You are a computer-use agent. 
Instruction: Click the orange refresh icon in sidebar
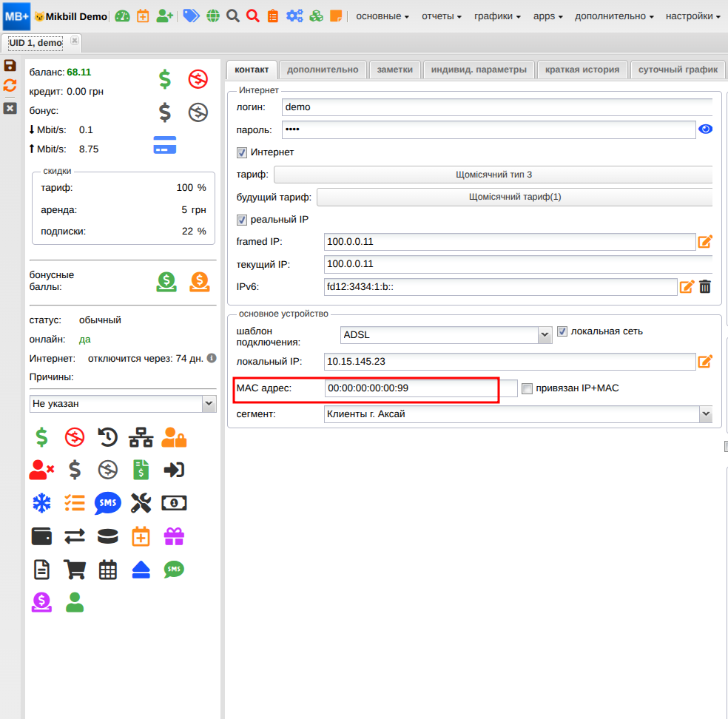pos(10,85)
